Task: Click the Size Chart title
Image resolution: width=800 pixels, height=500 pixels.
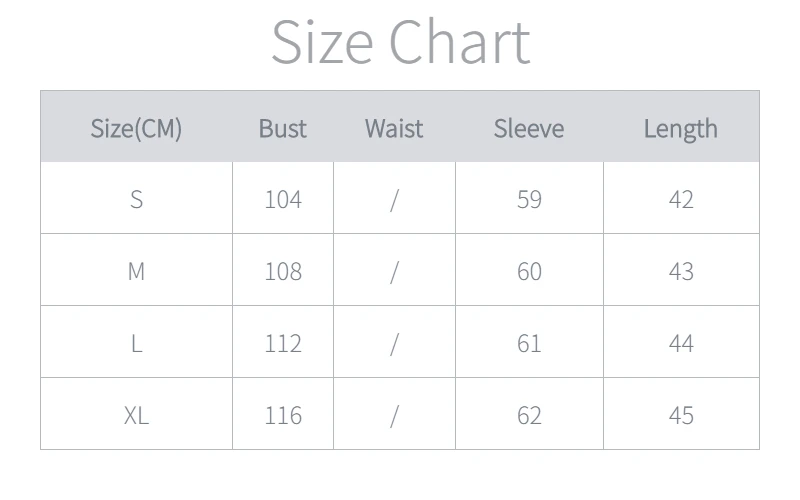Action: pos(400,43)
